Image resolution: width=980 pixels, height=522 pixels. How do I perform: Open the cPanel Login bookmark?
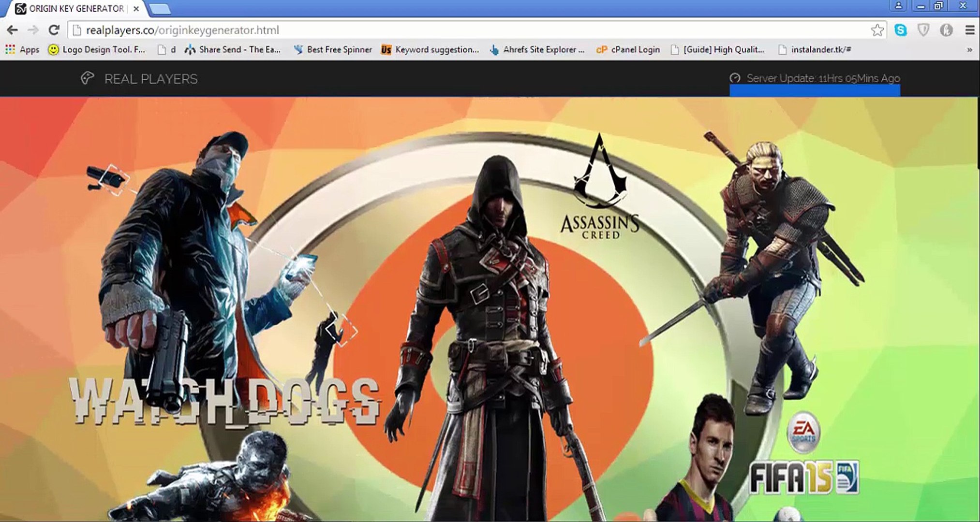pyautogui.click(x=628, y=49)
